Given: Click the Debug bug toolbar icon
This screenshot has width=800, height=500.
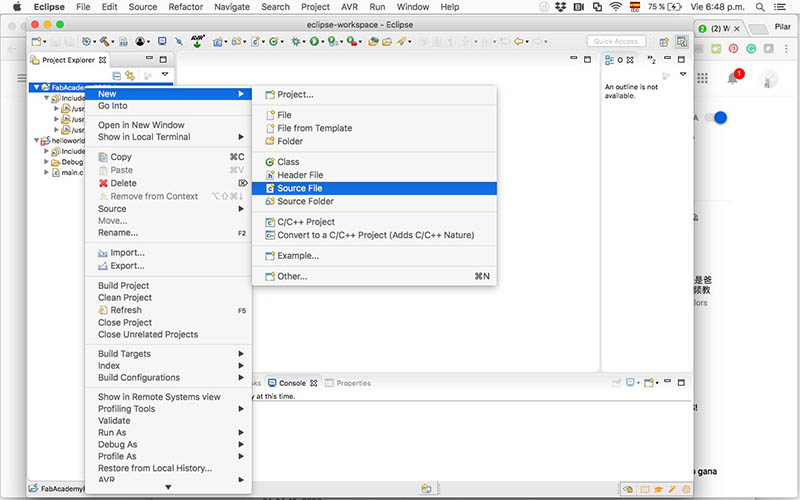Looking at the screenshot, I should pos(295,41).
